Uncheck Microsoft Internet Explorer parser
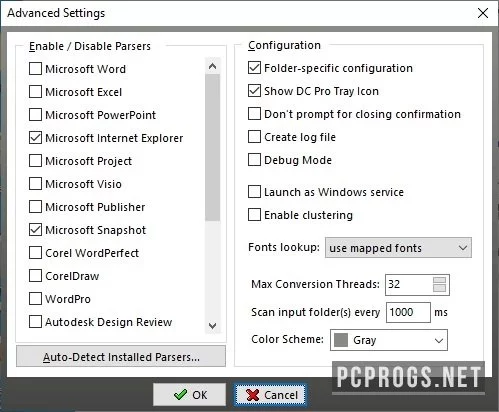This screenshot has width=499, height=412. pos(35,138)
